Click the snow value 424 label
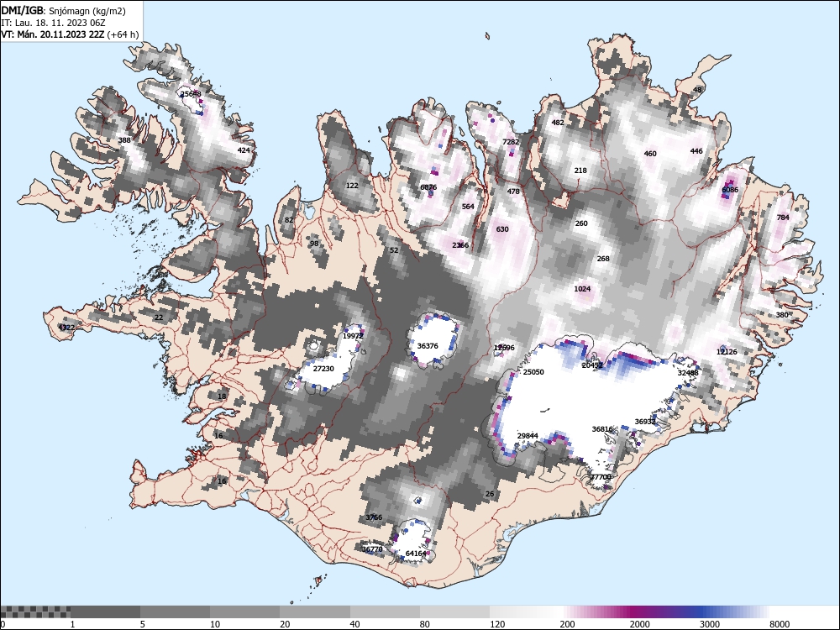 pos(244,150)
